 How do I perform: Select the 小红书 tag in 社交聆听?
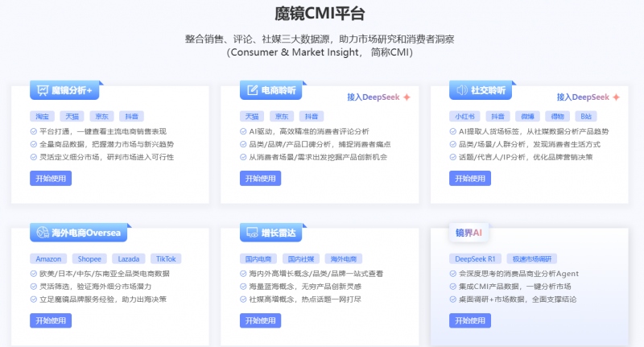(464, 116)
